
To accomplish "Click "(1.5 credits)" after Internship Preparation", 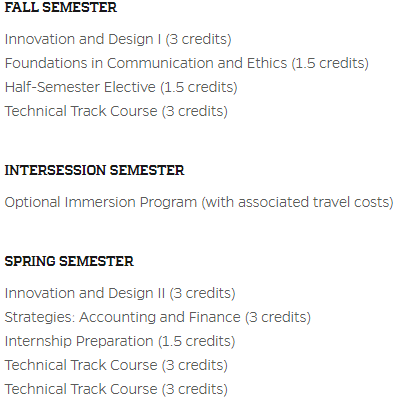I will tap(197, 341).
